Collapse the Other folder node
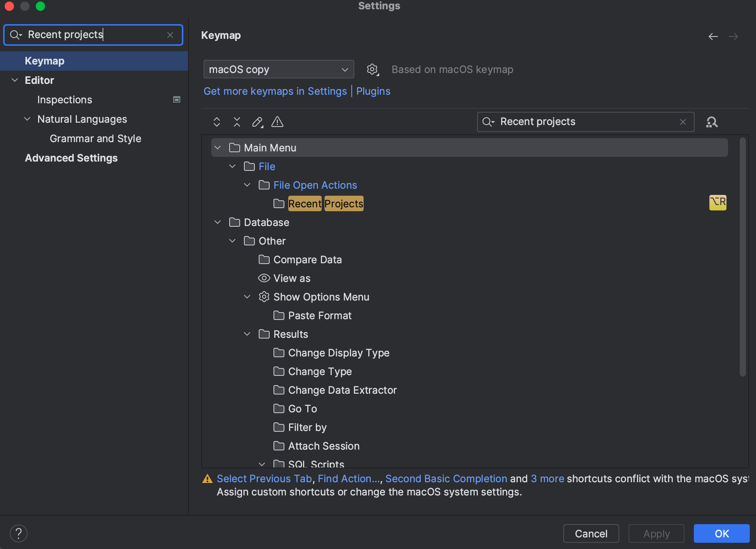 [x=233, y=241]
